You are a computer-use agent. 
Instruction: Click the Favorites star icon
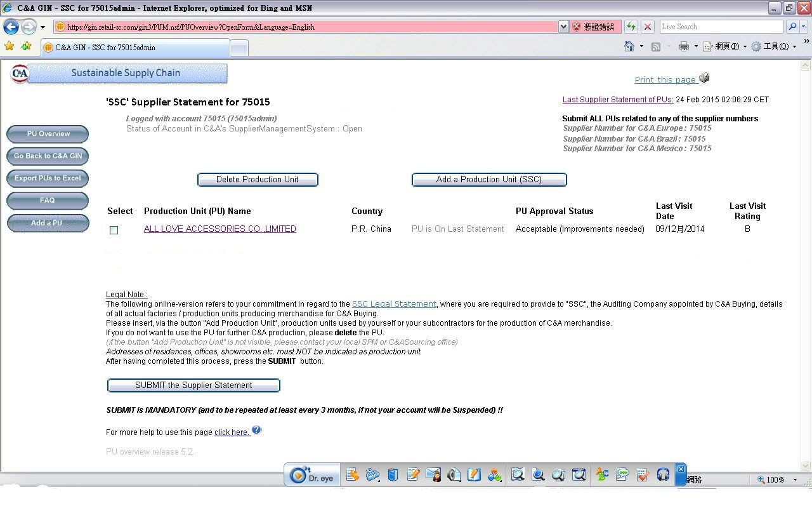coord(9,46)
